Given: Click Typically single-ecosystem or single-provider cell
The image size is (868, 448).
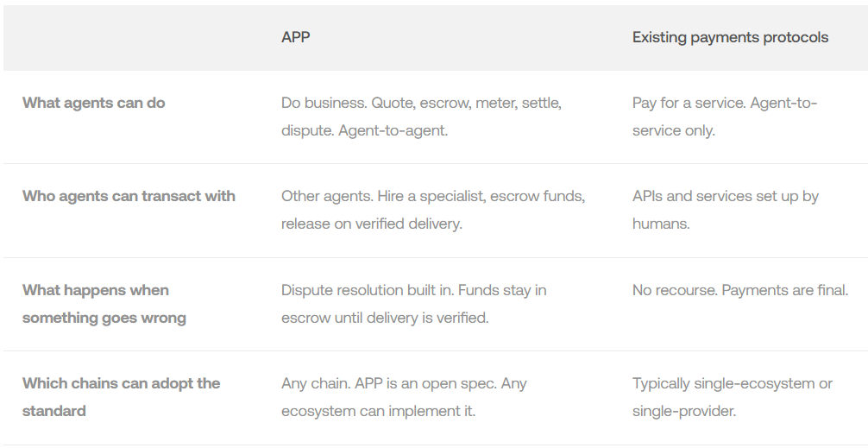Looking at the screenshot, I should click(732, 397).
